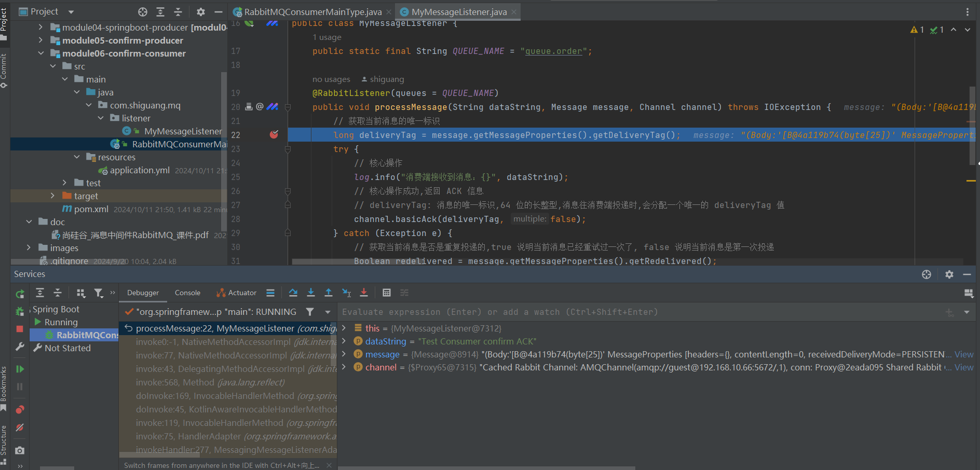This screenshot has width=980, height=470.
Task: Click the Step Into debugger icon
Action: (311, 293)
